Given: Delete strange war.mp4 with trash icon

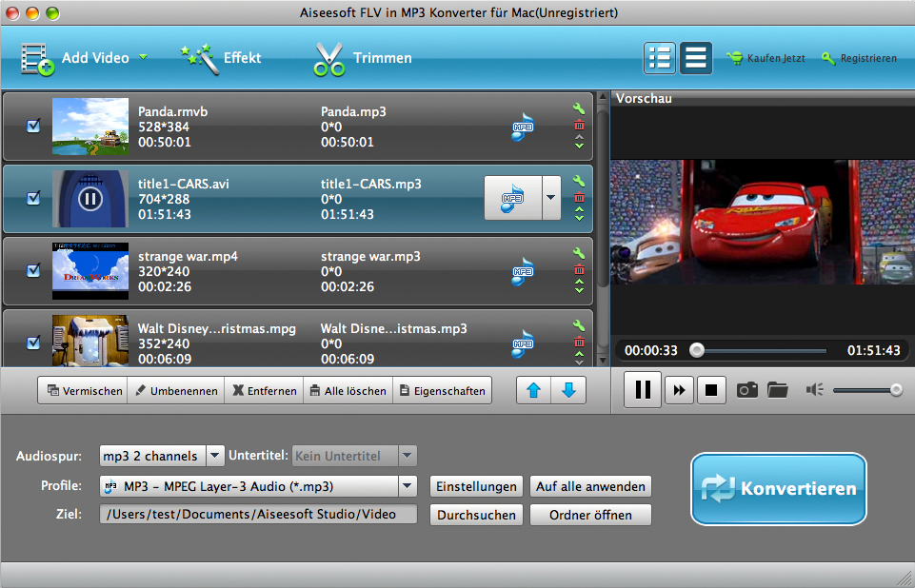Looking at the screenshot, I should click(x=579, y=269).
